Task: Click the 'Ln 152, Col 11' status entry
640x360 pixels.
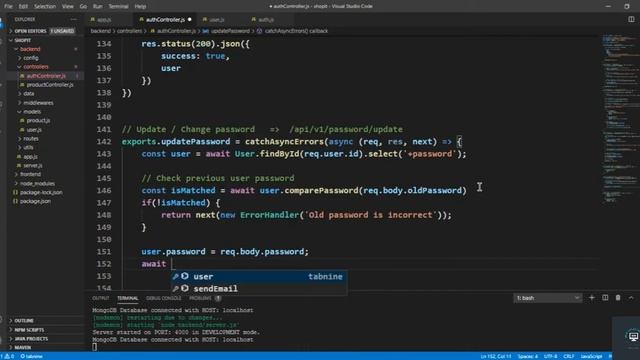Action: point(496,356)
